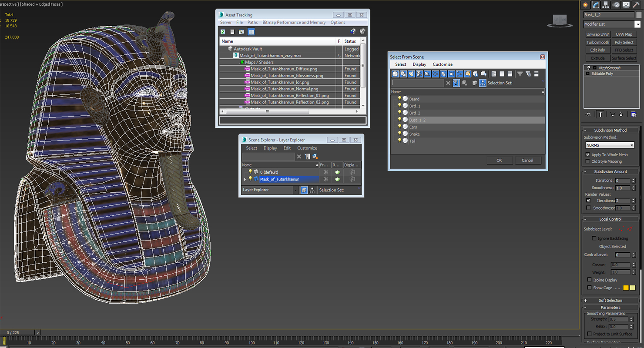Click Cancel in Select From Scene
The width and height of the screenshot is (644, 348).
coord(527,161)
